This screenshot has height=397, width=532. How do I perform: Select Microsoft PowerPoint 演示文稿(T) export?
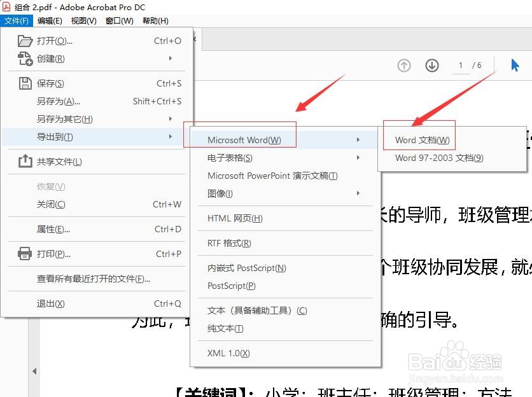pyautogui.click(x=284, y=176)
